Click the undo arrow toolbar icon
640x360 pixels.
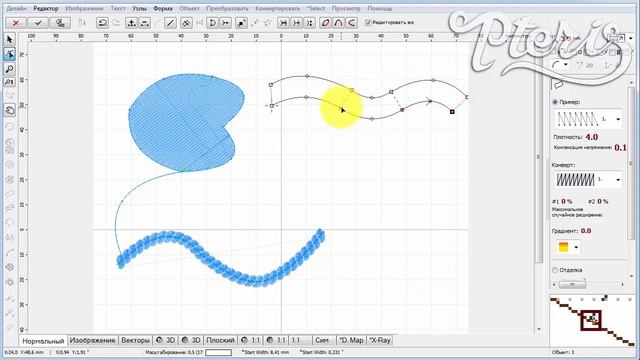[102, 23]
